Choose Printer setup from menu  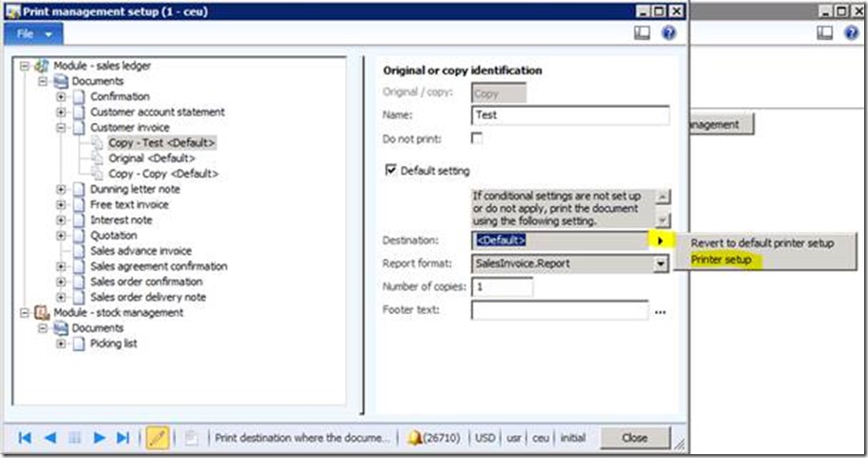point(721,260)
